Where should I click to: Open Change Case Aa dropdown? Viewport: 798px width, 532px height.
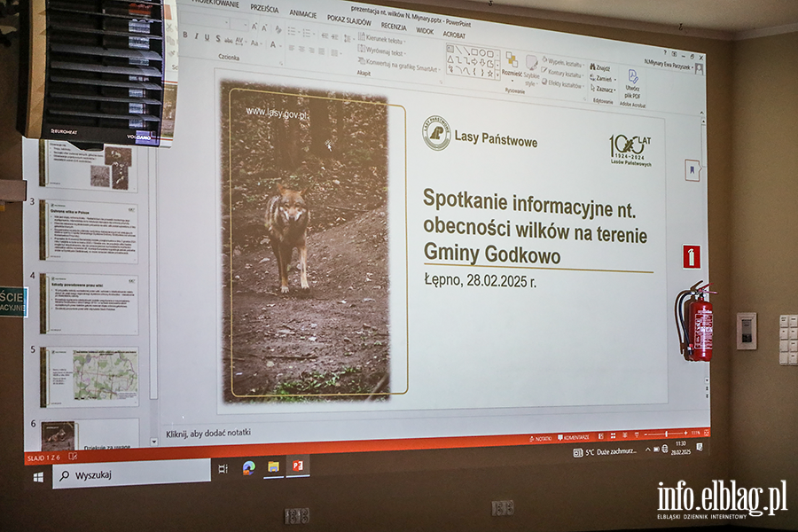click(x=256, y=43)
